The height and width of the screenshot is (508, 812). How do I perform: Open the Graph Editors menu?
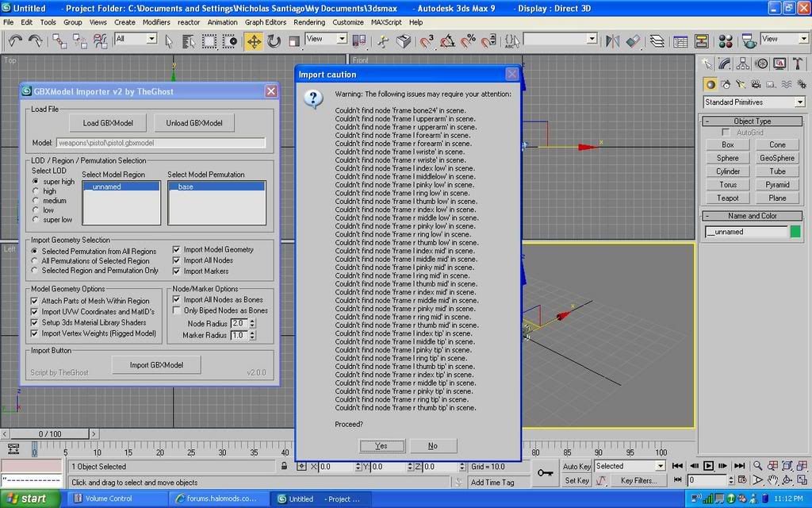point(266,22)
